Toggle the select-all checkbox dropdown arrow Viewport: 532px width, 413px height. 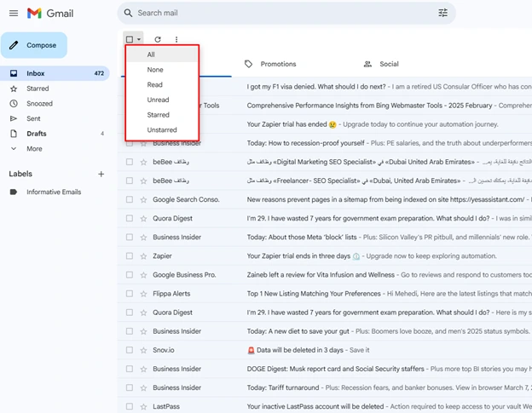(x=139, y=39)
